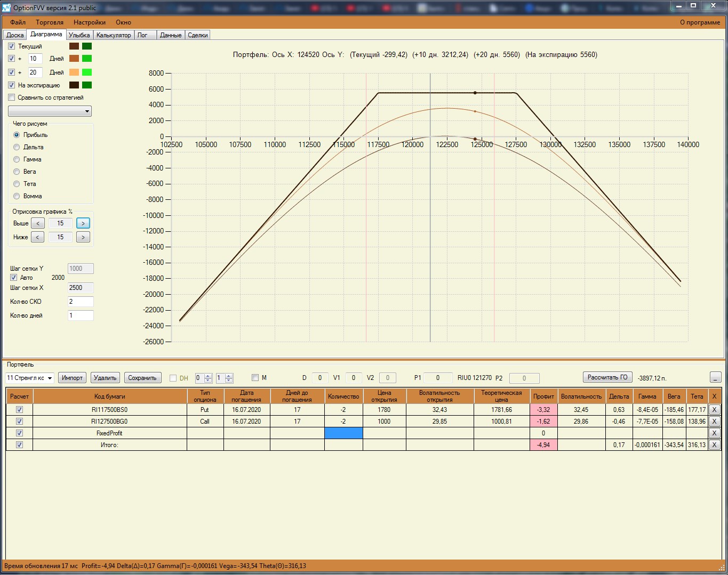The width and height of the screenshot is (728, 575).
Task: Click the spinner next to the 1 value
Action: [x=229, y=378]
